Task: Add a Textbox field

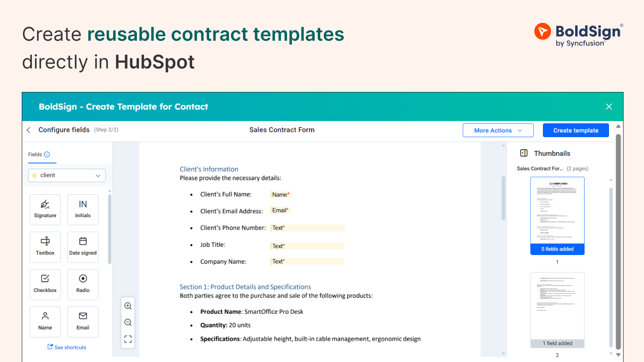Action: coord(45,247)
